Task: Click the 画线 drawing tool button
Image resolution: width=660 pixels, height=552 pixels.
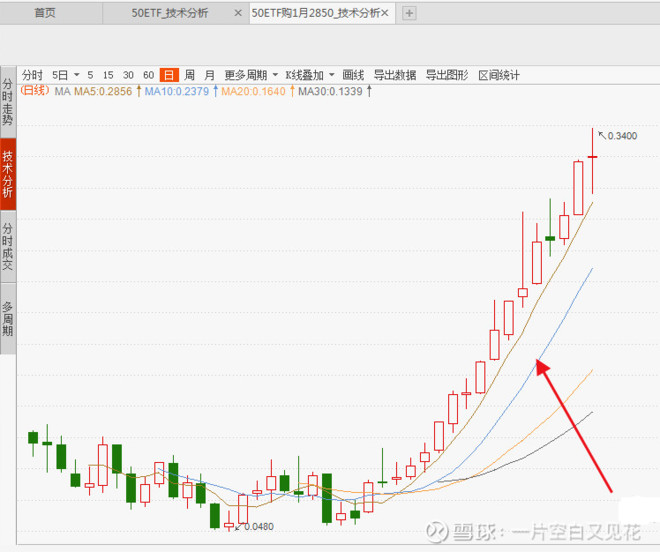Action: pos(353,75)
